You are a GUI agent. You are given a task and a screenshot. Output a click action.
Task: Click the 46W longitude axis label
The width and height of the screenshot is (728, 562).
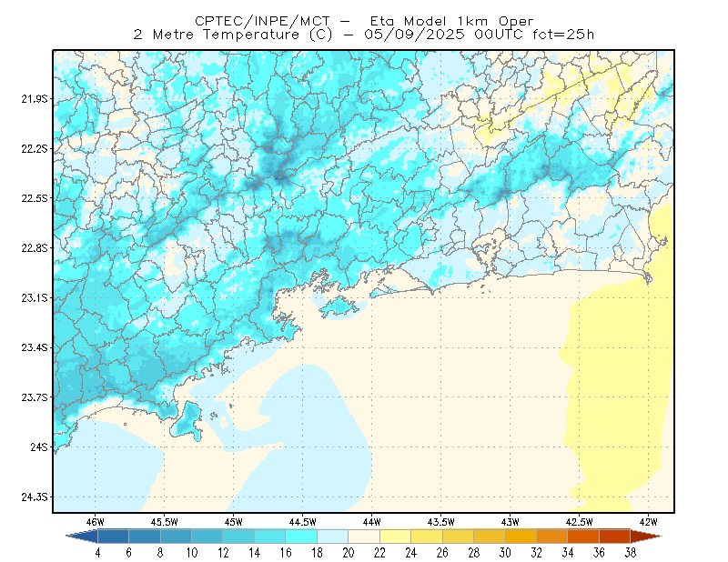[96, 522]
